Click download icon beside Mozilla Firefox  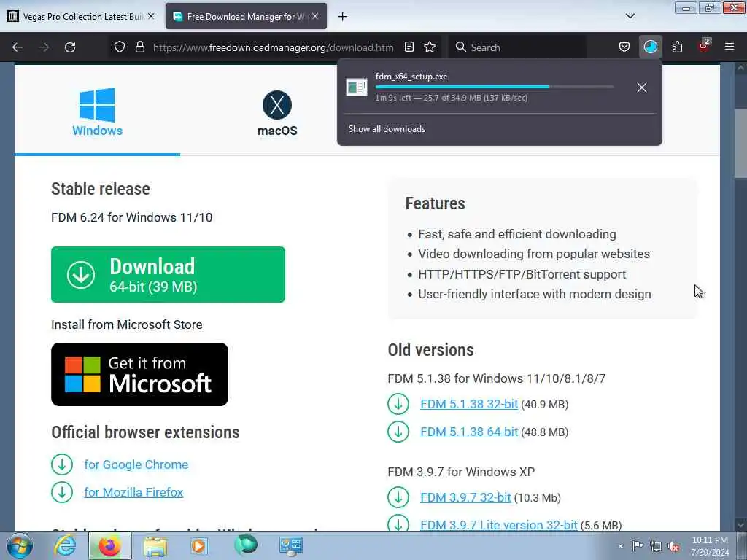[62, 492]
